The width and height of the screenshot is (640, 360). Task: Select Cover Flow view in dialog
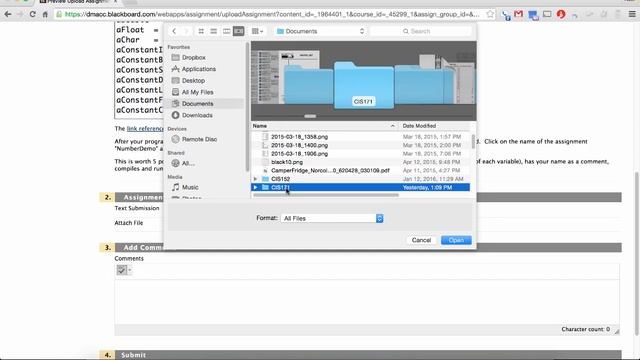click(239, 31)
